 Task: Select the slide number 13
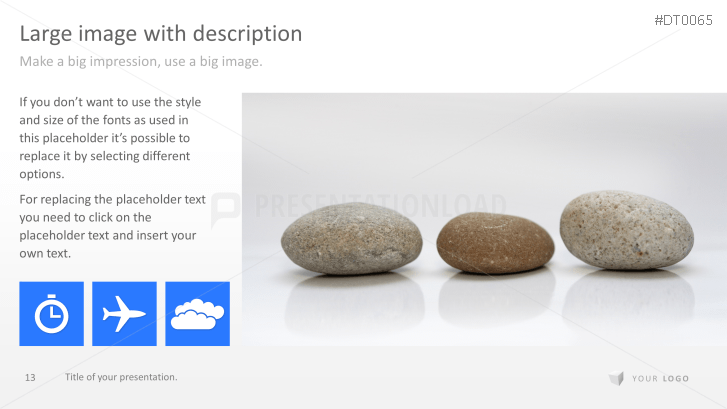(x=30, y=377)
